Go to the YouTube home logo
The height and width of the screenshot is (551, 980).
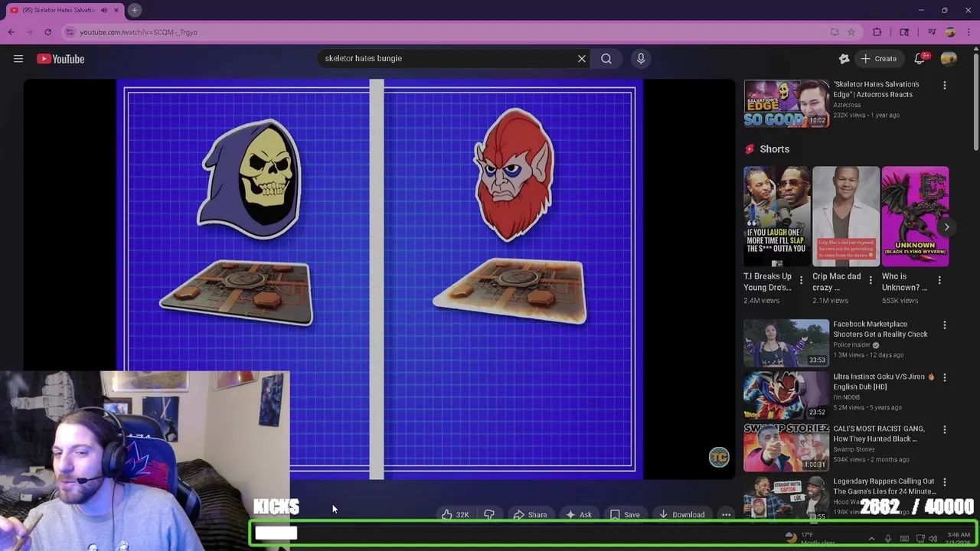(x=60, y=59)
